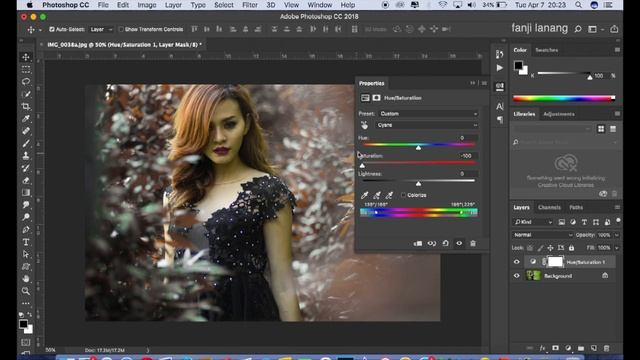
Task: Open the layer Fill dropdown
Action: 617,248
